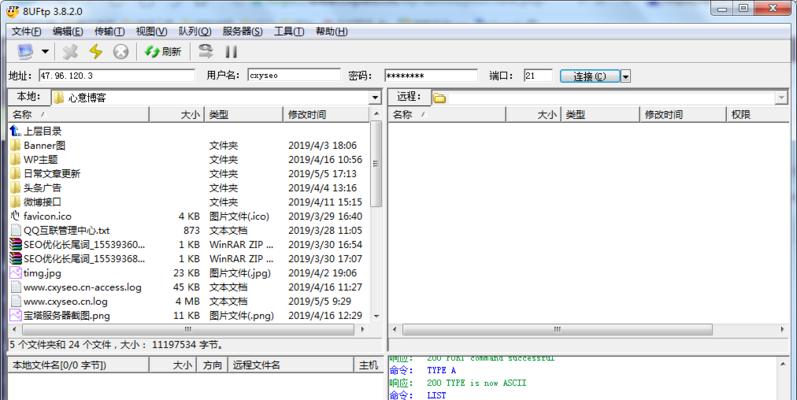Viewport: 797px width, 400px height.
Task: Click the local list scroll-down arrow
Action: pyautogui.click(x=376, y=316)
